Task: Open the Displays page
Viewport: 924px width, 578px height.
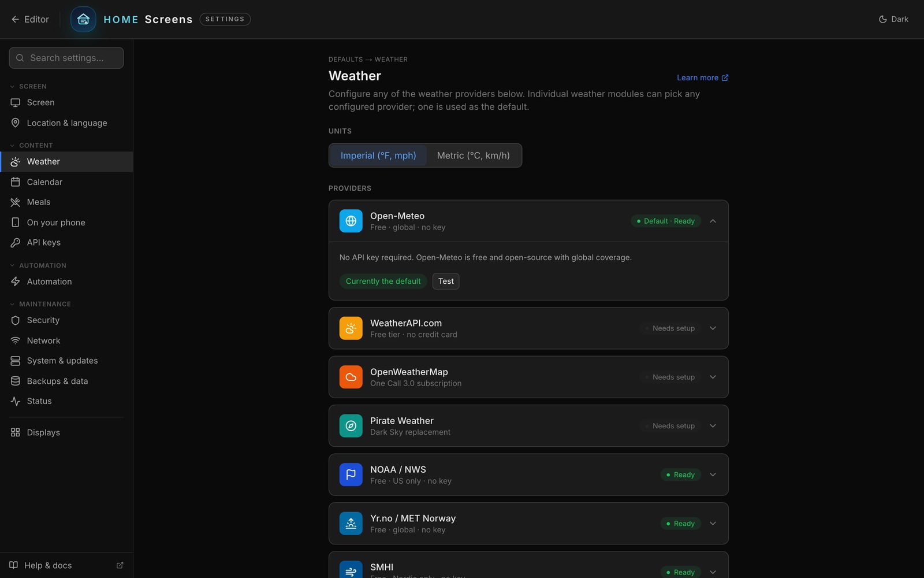Action: click(66, 432)
